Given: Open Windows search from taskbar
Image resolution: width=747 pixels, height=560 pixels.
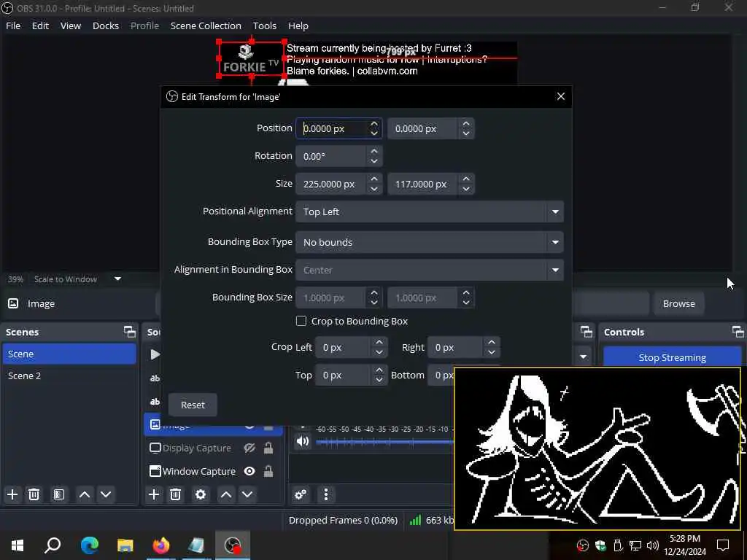Looking at the screenshot, I should (x=53, y=545).
